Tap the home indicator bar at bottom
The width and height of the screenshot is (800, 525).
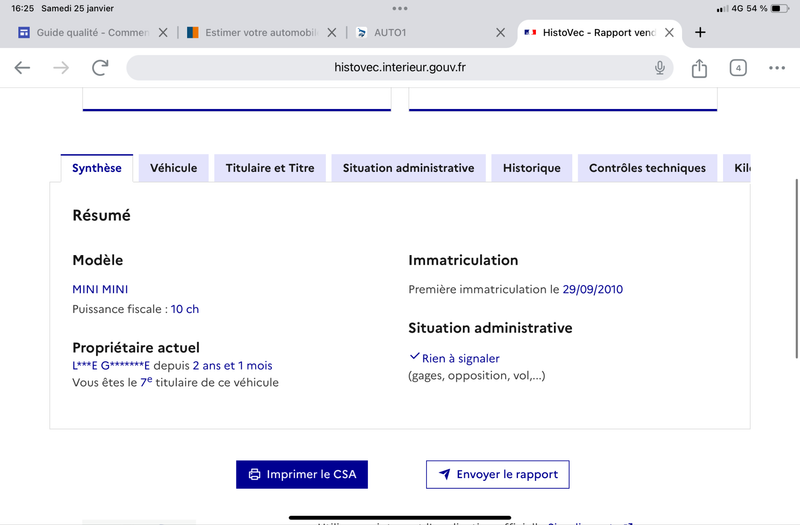(x=399, y=517)
